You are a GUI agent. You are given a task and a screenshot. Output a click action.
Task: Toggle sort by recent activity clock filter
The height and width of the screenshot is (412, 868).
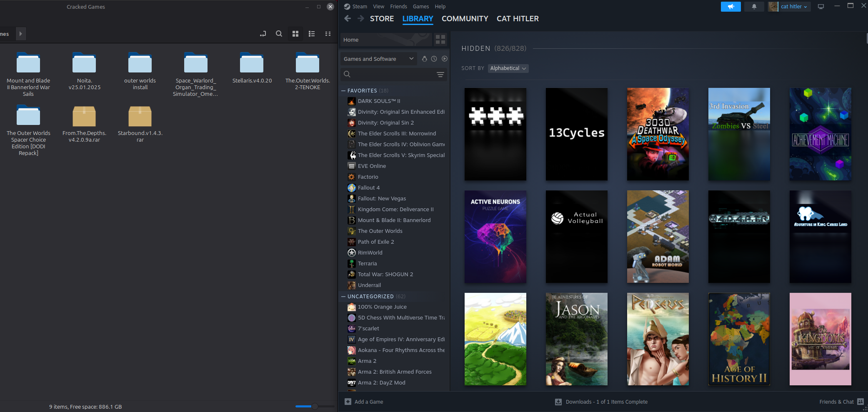point(434,59)
